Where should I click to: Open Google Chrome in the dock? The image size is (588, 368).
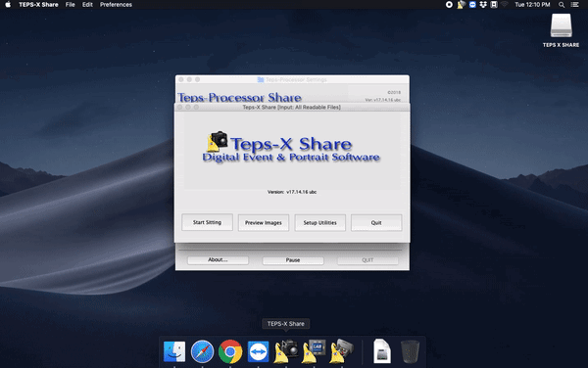pos(230,351)
